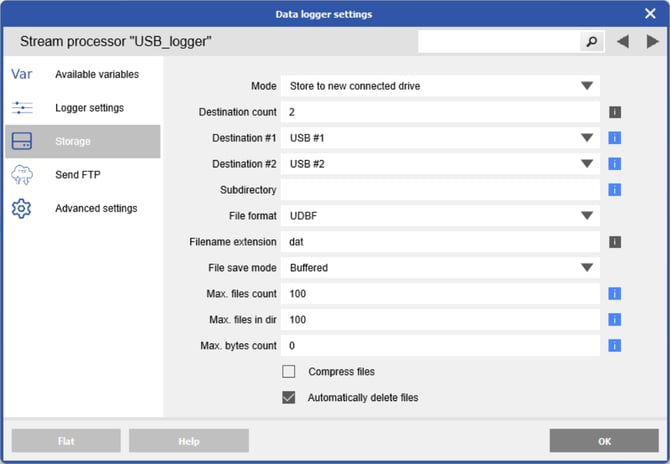Go to next stream processor arrow
This screenshot has width=670, height=464.
(652, 42)
